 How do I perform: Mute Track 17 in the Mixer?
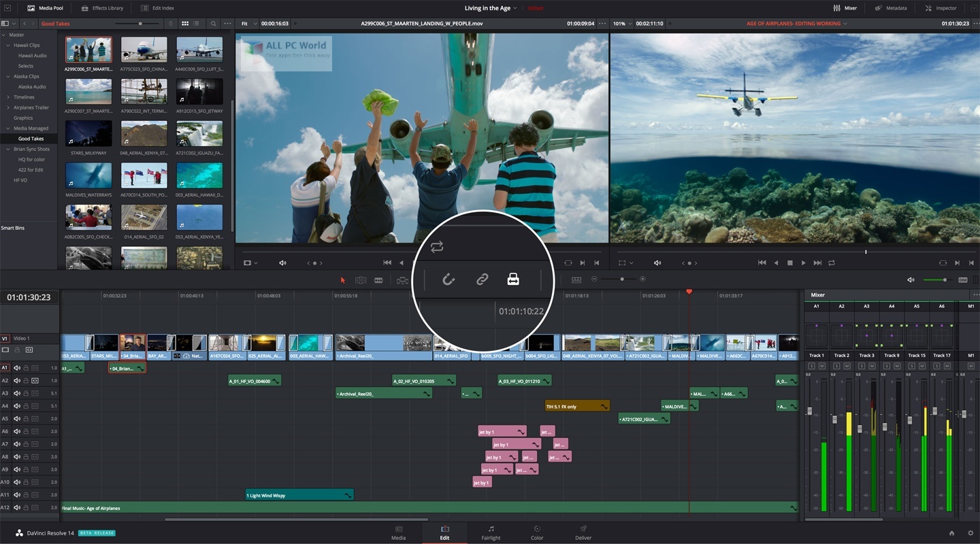tap(947, 366)
